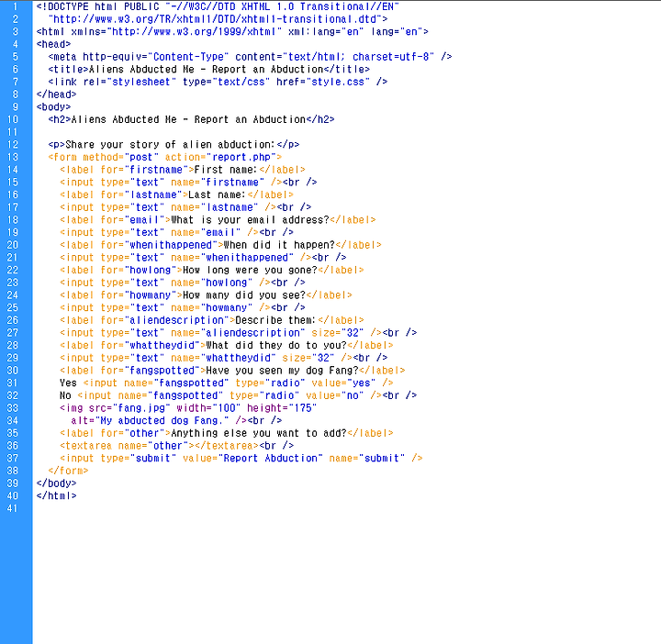Click the closing head tag

(x=57, y=94)
